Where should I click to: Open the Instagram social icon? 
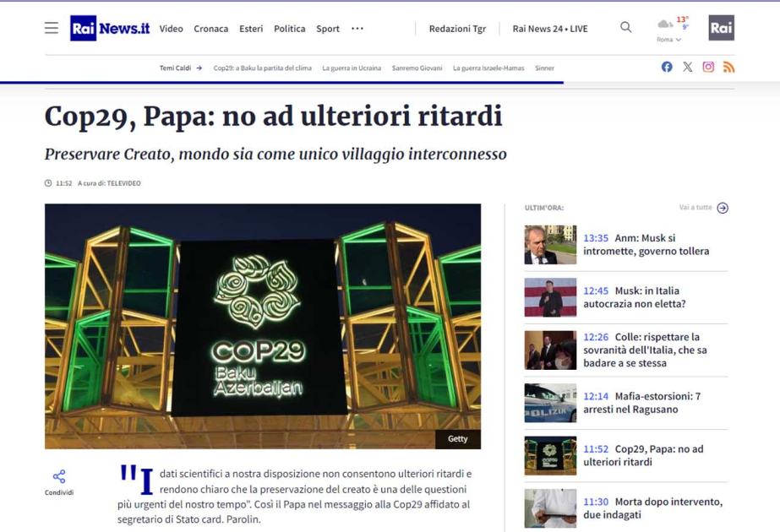point(708,67)
